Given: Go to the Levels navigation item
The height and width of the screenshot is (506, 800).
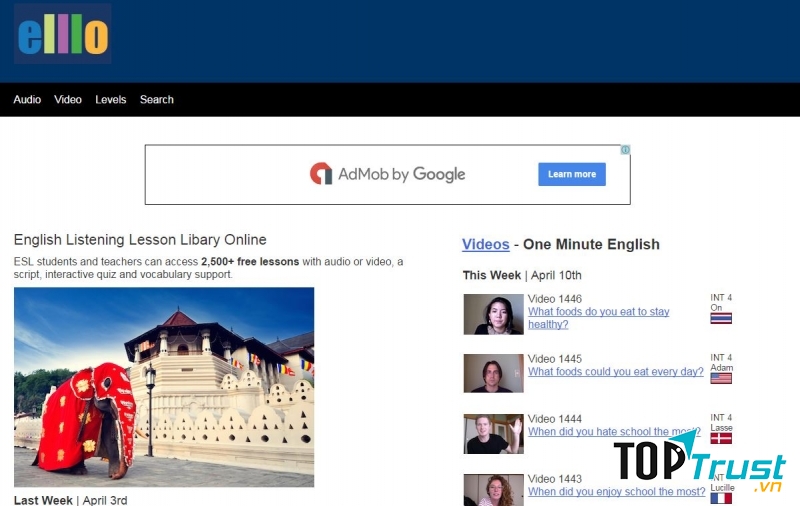Looking at the screenshot, I should click(x=111, y=100).
